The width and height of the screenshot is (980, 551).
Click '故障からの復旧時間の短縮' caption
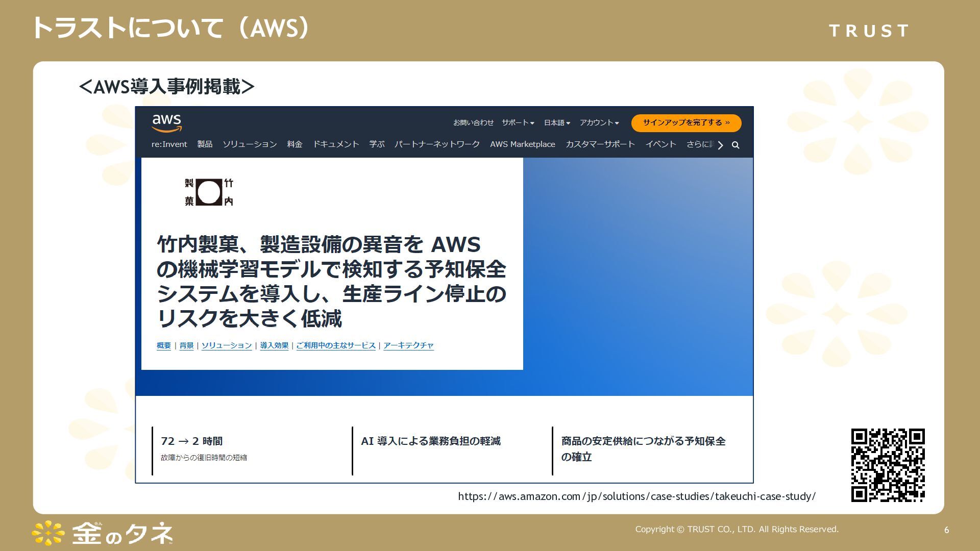coord(204,458)
